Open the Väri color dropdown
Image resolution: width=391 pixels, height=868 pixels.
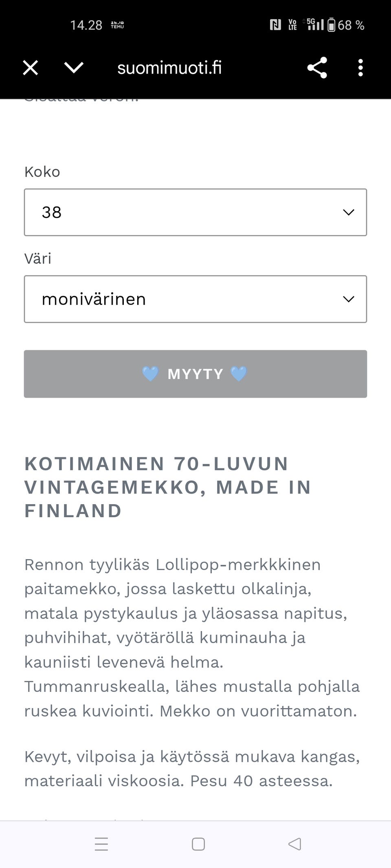click(x=195, y=299)
